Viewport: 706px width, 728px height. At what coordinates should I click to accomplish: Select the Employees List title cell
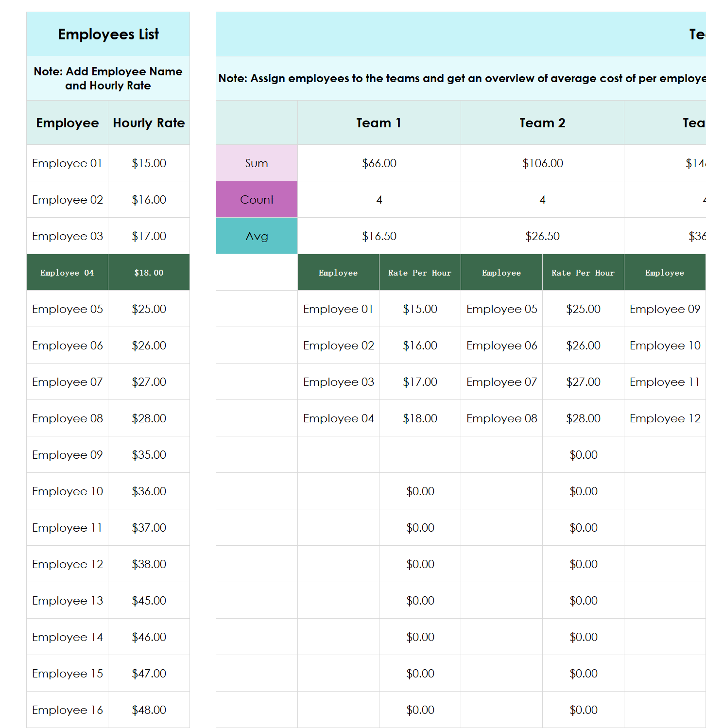pos(108,34)
